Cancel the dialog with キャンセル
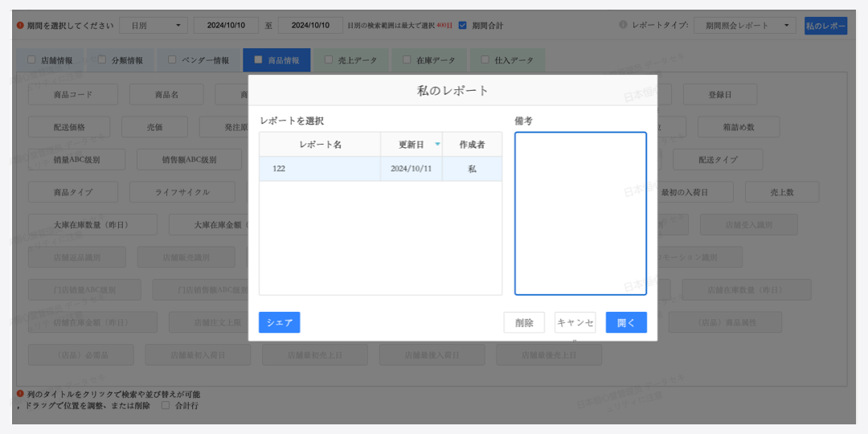The height and width of the screenshot is (434, 868). (x=575, y=322)
